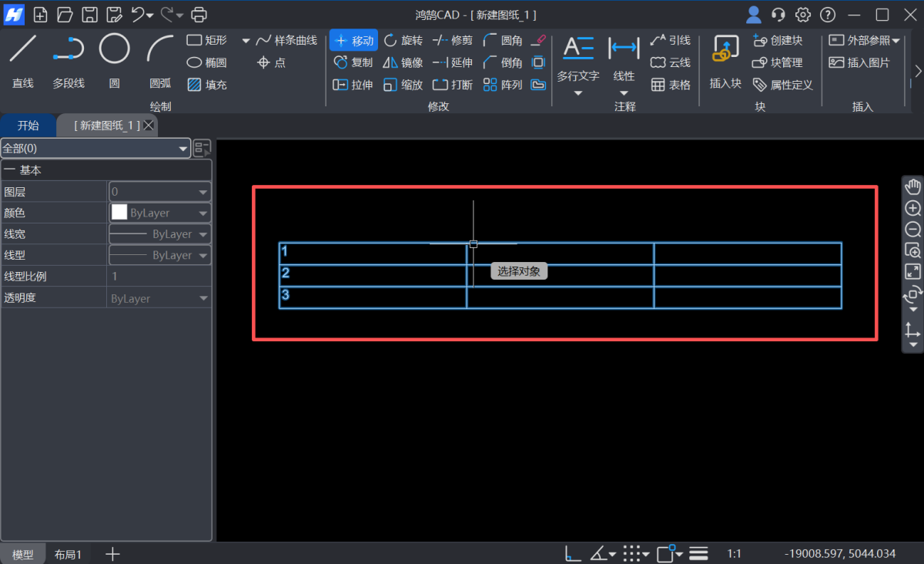
Task: Toggle orthogonal mode in the status bar
Action: coord(572,552)
